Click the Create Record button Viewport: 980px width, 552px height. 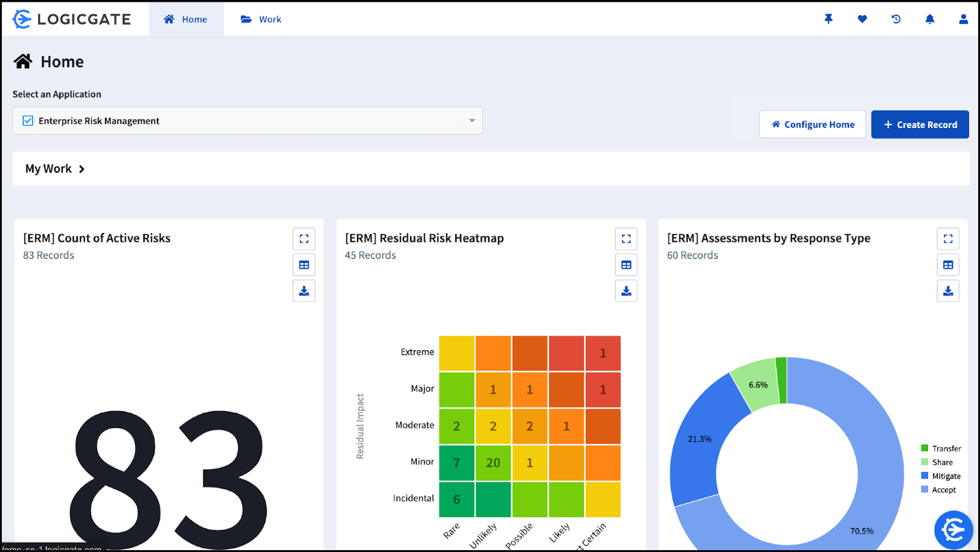click(920, 124)
